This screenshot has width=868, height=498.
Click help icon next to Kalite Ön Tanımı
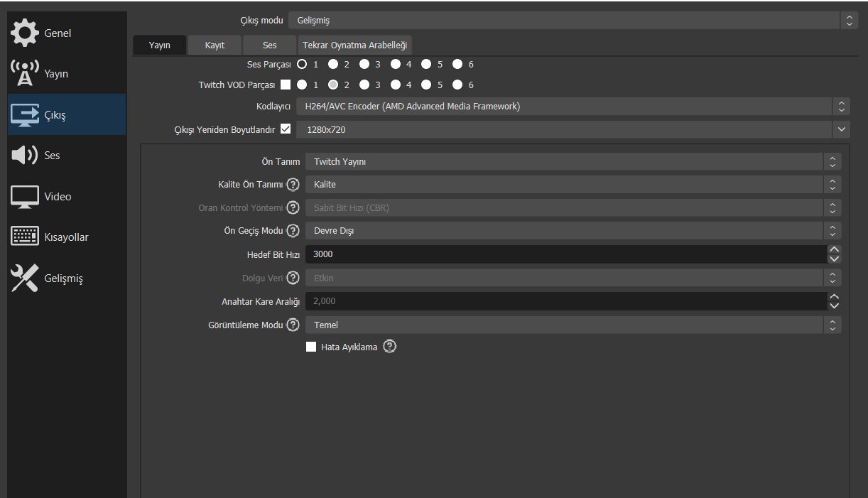(293, 185)
